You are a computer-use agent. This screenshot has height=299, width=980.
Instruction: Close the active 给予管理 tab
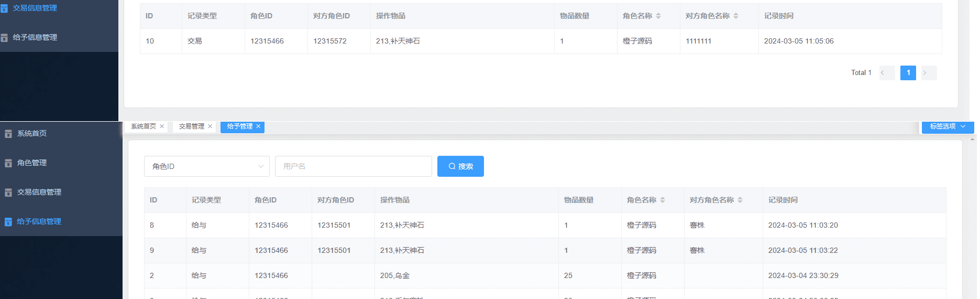pyautogui.click(x=258, y=126)
